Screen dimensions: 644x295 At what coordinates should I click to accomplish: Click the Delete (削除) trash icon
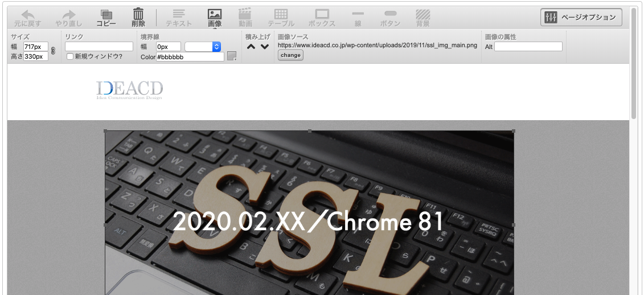coord(138,18)
